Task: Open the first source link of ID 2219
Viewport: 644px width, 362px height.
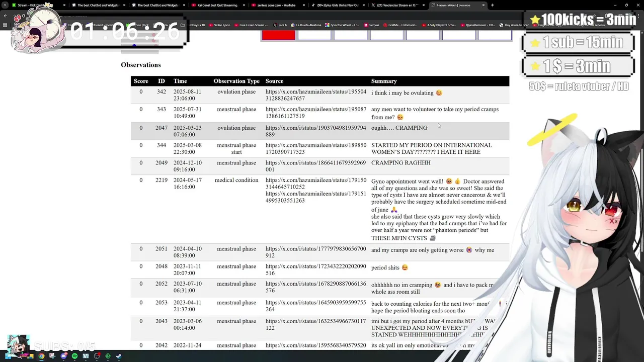Action: [x=316, y=184]
